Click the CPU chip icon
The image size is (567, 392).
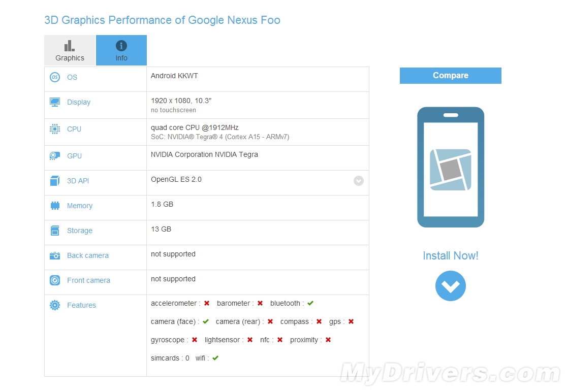coord(55,129)
